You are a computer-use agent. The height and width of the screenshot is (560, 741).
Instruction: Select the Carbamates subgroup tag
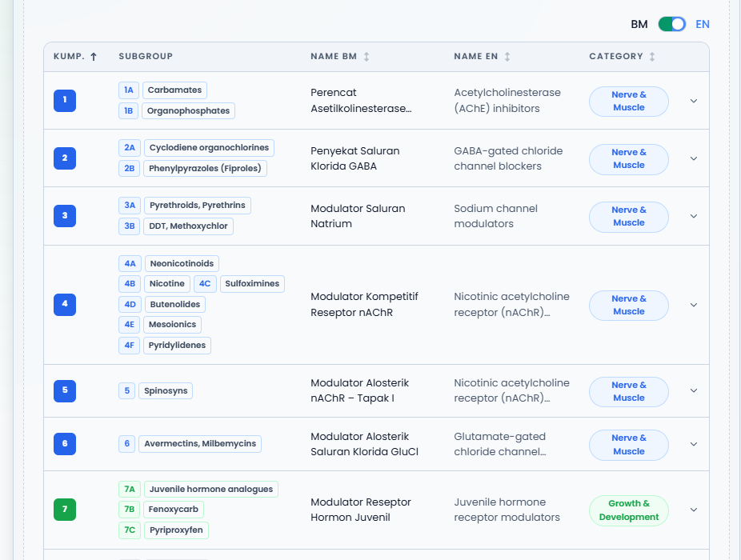click(x=174, y=90)
